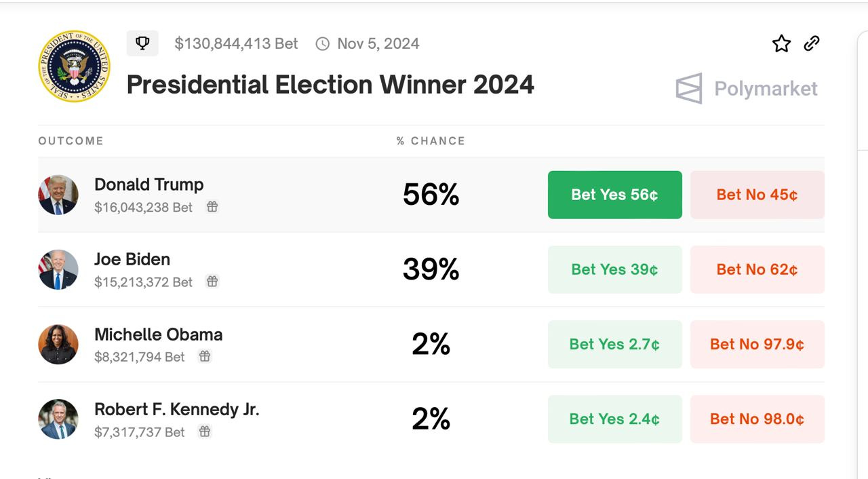Click the trophy icon badge
This screenshot has width=868, height=479.
coord(142,43)
